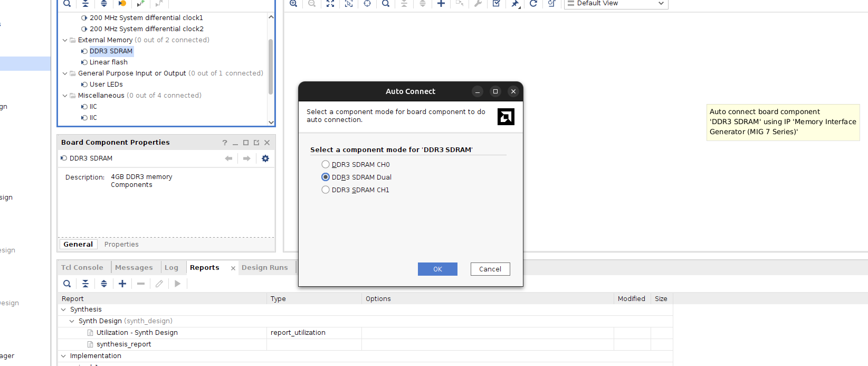Open Board Component Properties settings gear
868x366 pixels.
[x=265, y=158]
